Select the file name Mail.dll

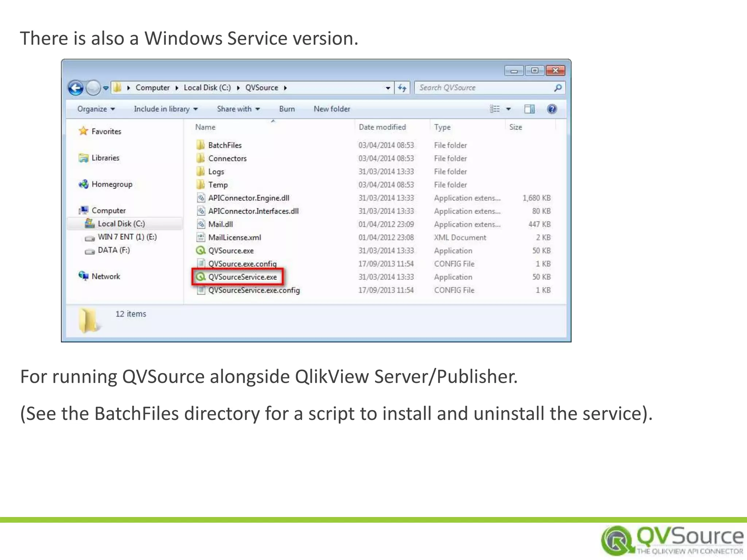[x=220, y=224]
